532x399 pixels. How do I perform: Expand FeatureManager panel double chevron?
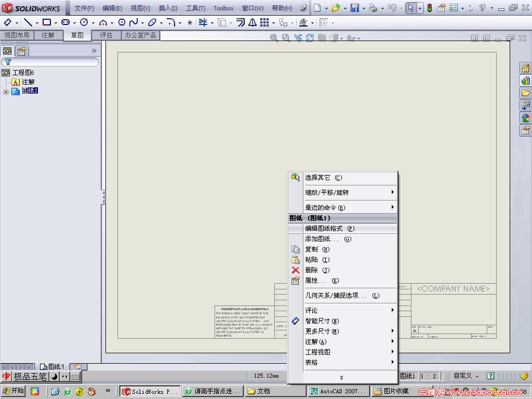point(94,50)
